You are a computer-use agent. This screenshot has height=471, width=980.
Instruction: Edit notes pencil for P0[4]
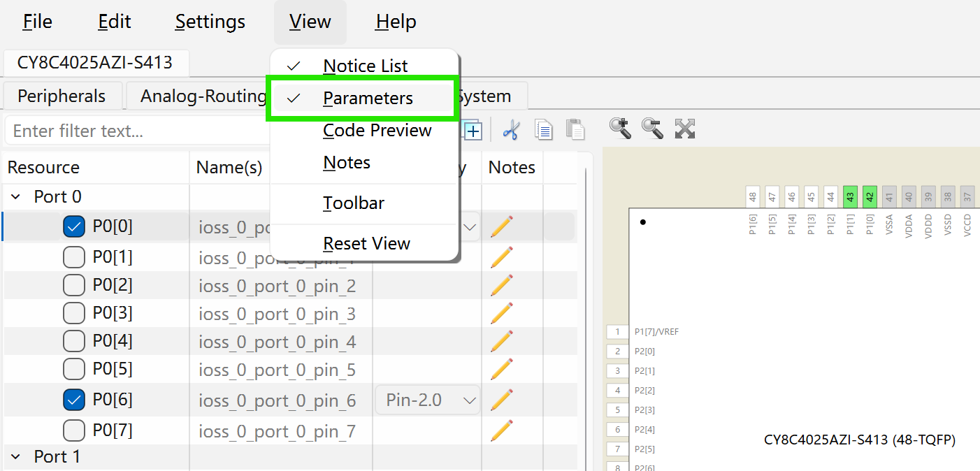502,341
